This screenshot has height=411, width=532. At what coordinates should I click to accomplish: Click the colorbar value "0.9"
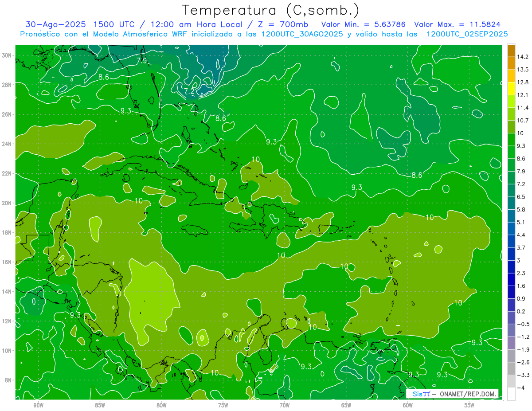(x=521, y=298)
